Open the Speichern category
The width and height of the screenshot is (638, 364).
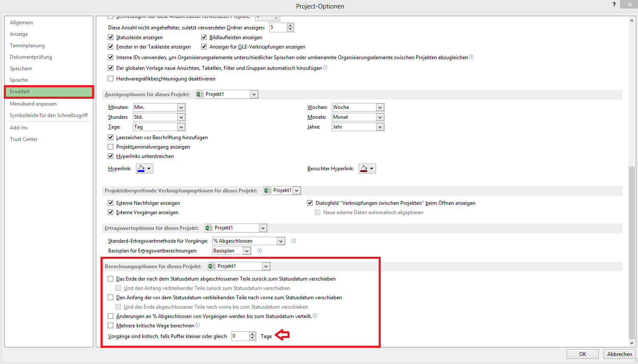[49, 69]
